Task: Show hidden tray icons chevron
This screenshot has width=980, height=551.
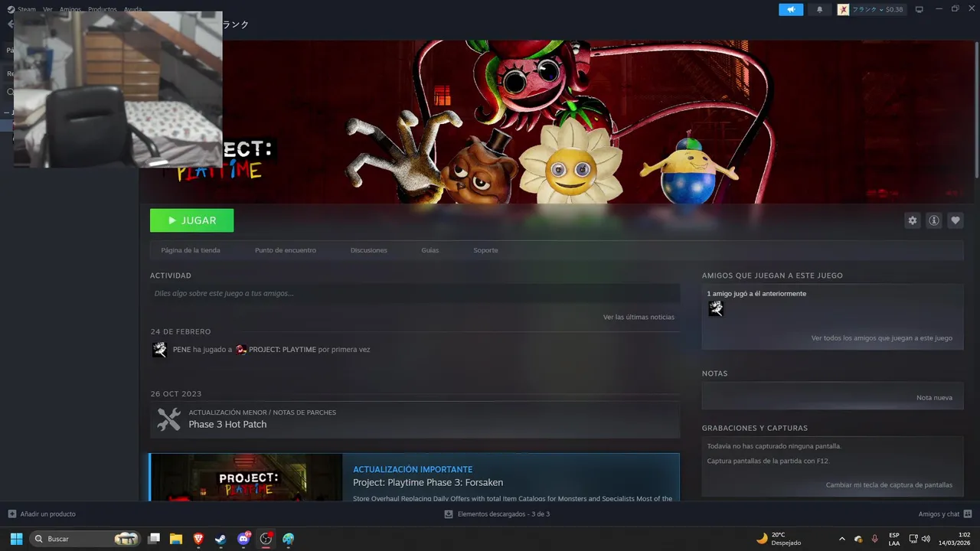Action: coord(842,539)
